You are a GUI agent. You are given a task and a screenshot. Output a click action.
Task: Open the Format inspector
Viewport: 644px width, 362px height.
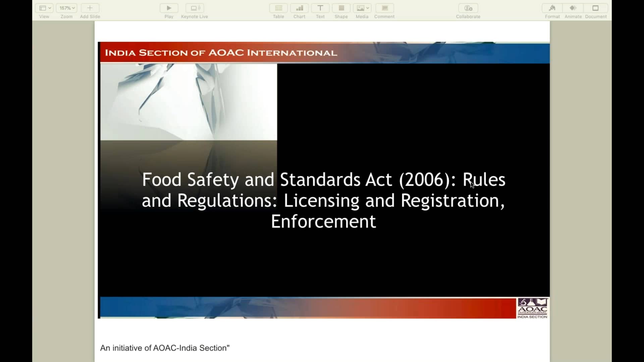click(552, 8)
